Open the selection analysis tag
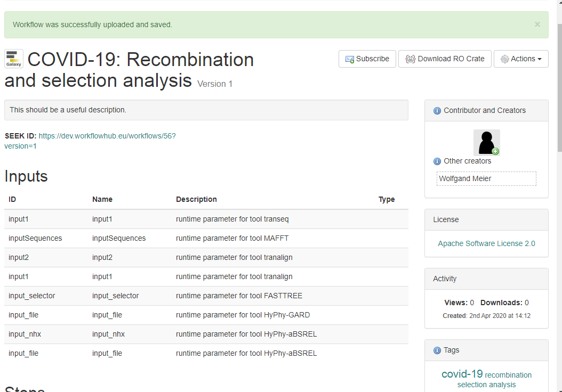562x392 pixels. (486, 385)
